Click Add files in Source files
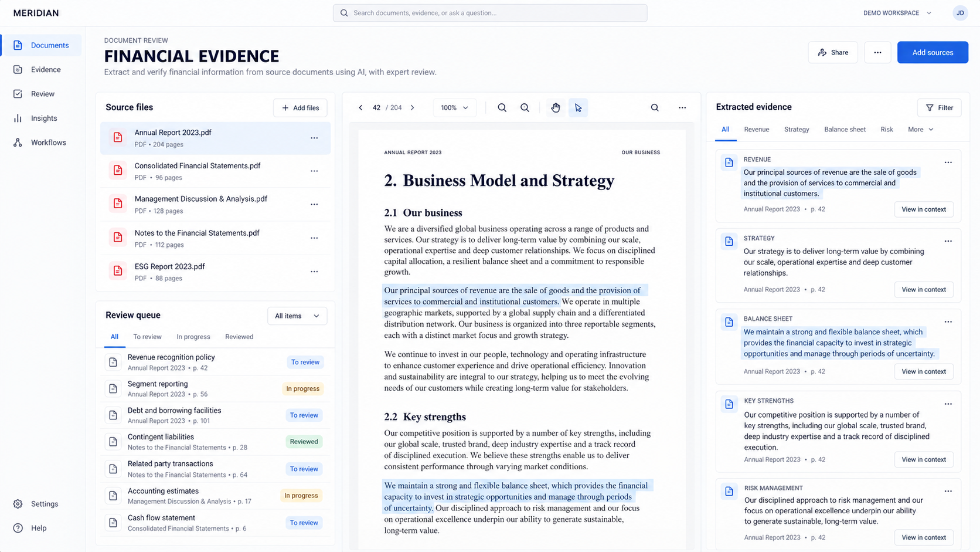Image resolution: width=980 pixels, height=552 pixels. coord(300,108)
